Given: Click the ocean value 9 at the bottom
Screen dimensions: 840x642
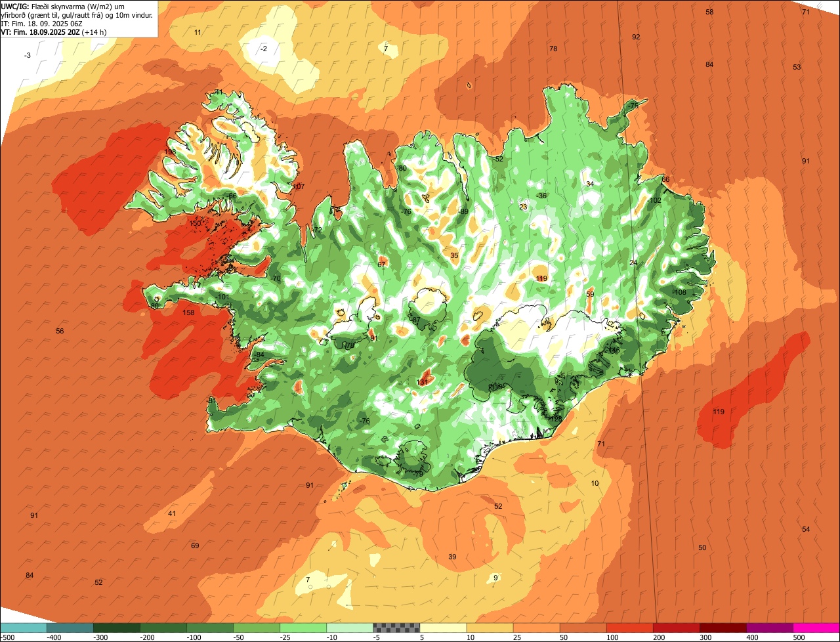Looking at the screenshot, I should (x=495, y=578).
